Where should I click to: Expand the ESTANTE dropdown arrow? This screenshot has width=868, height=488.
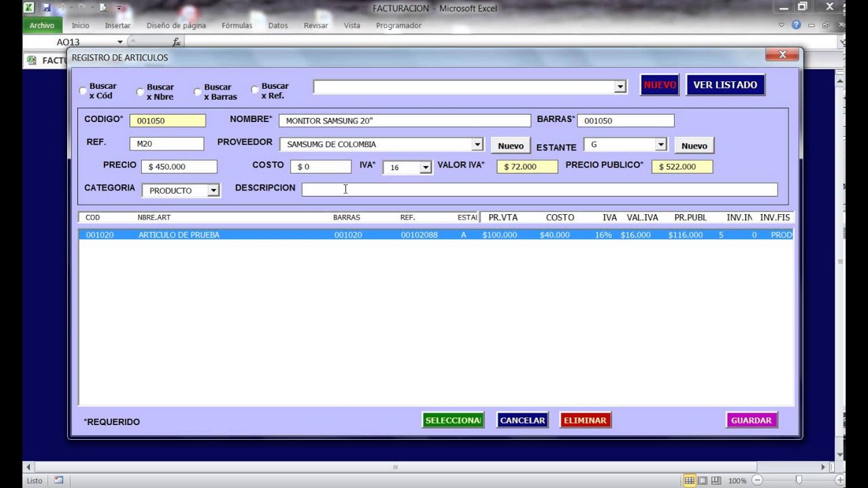(x=660, y=144)
